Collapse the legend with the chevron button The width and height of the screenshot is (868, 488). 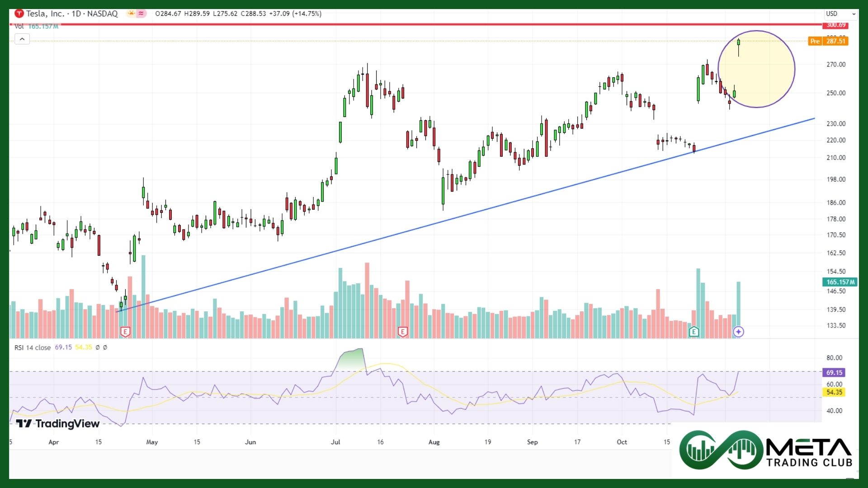point(22,39)
